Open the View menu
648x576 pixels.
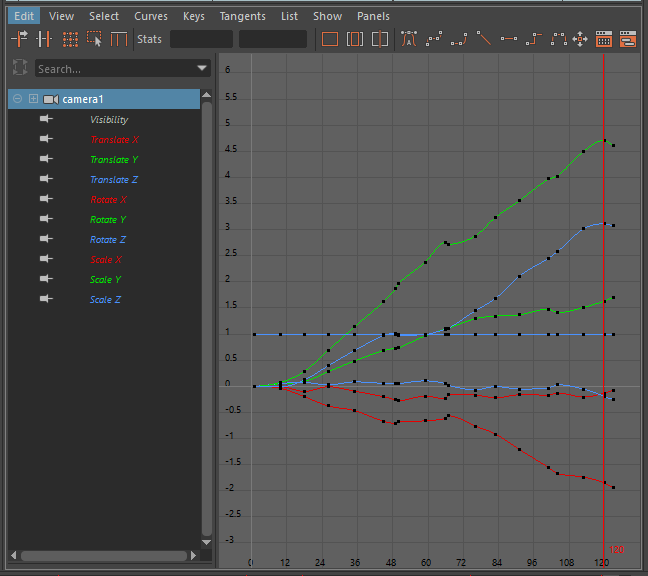(61, 16)
